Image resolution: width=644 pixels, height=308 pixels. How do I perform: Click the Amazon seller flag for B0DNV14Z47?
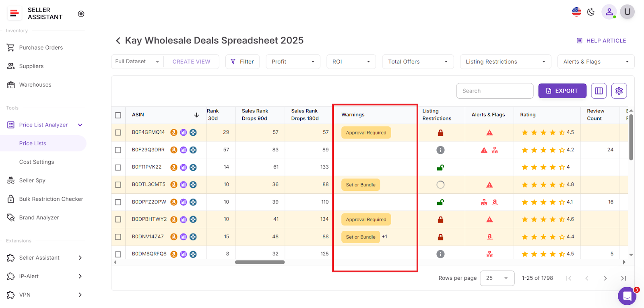[x=489, y=237]
